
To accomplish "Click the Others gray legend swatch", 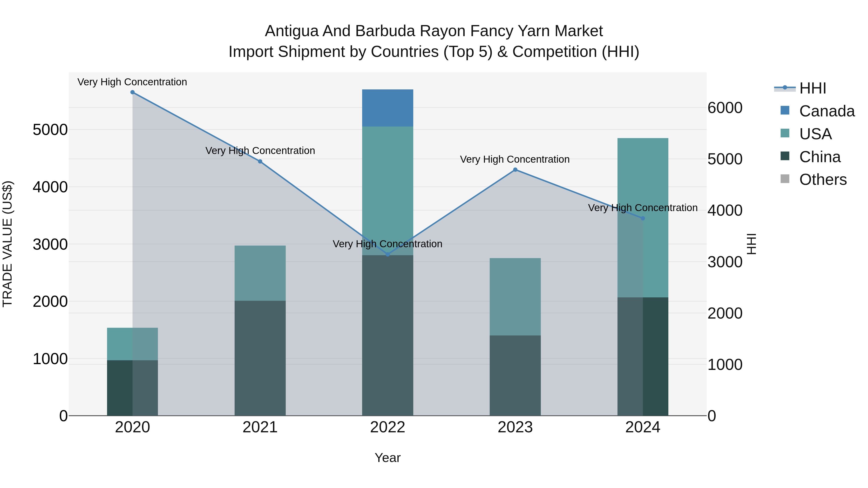I will click(x=785, y=179).
